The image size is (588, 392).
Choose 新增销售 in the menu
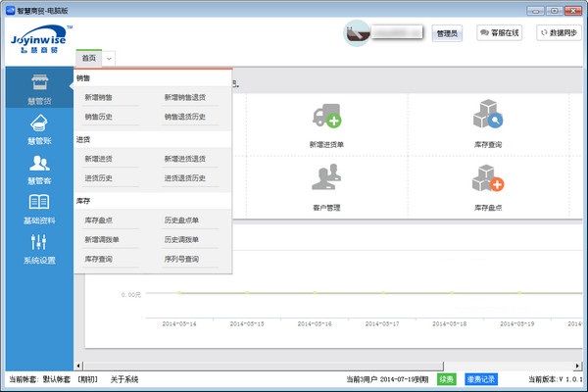[98, 98]
